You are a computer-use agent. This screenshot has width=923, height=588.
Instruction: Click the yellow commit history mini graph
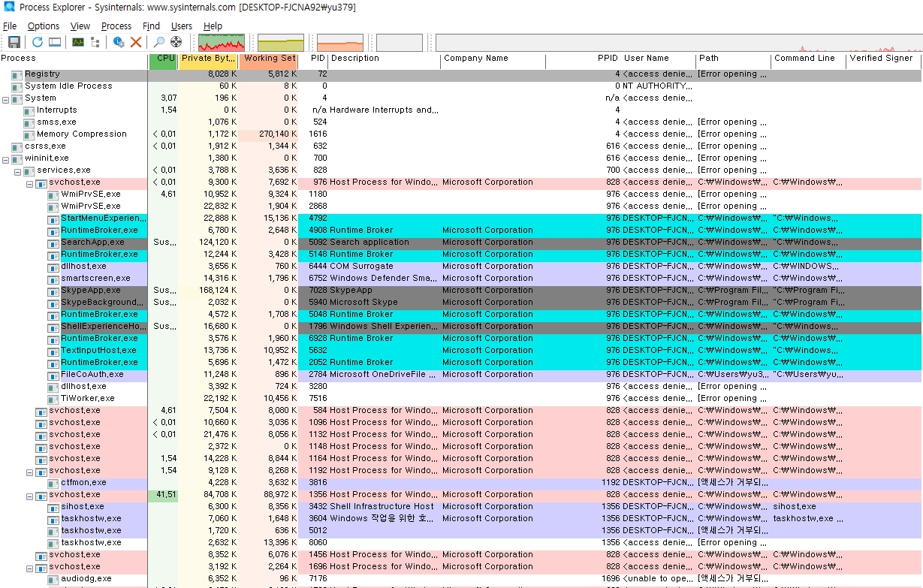pos(281,43)
